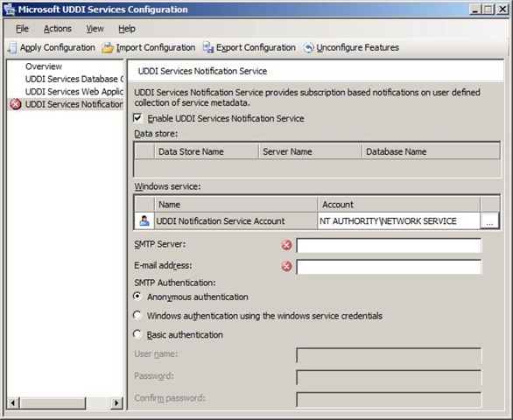The height and width of the screenshot is (420, 513).
Task: Click the Server Name column header
Action: (310, 151)
